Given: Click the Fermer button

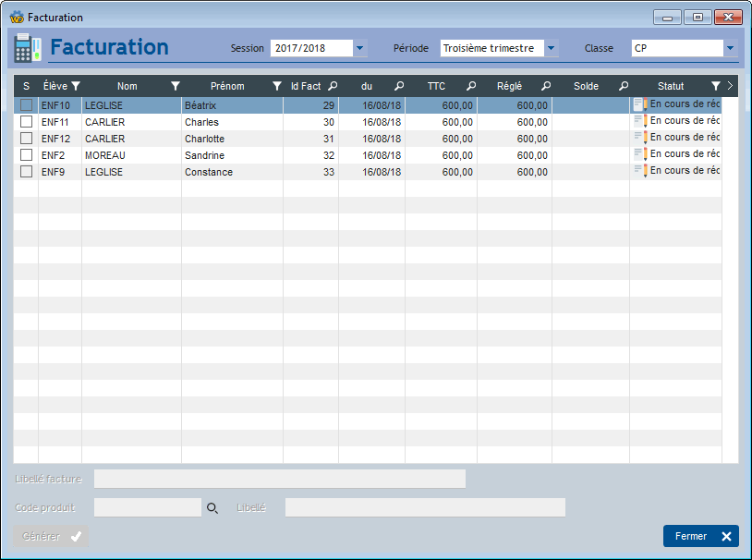Looking at the screenshot, I should pos(700,536).
